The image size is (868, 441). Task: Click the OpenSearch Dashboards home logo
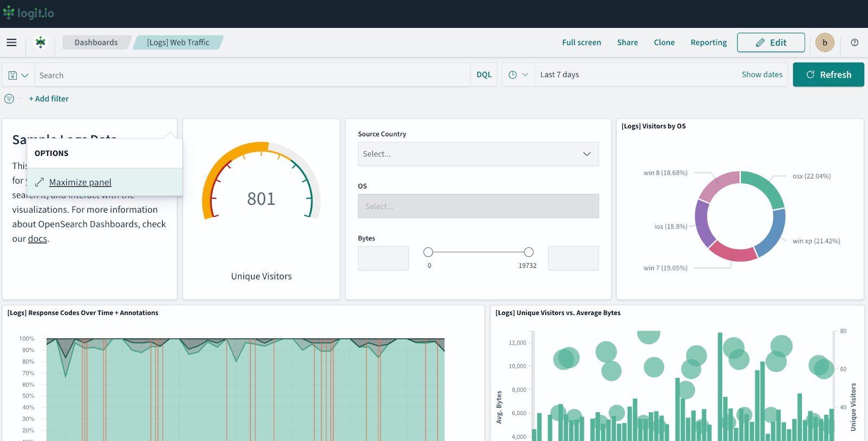[41, 42]
